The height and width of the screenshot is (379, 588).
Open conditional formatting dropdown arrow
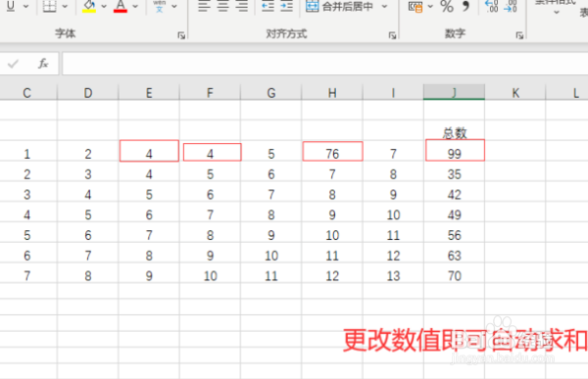click(557, 13)
